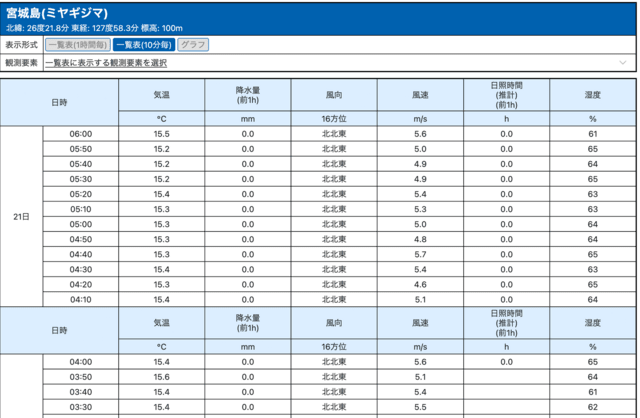640x418 pixels.
Task: Open the グラフ view
Action: 193,45
